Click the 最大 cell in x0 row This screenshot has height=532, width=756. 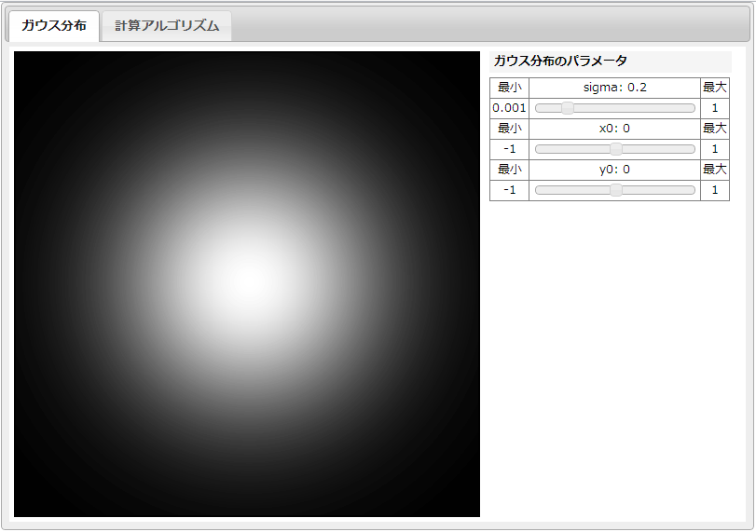pyautogui.click(x=715, y=129)
